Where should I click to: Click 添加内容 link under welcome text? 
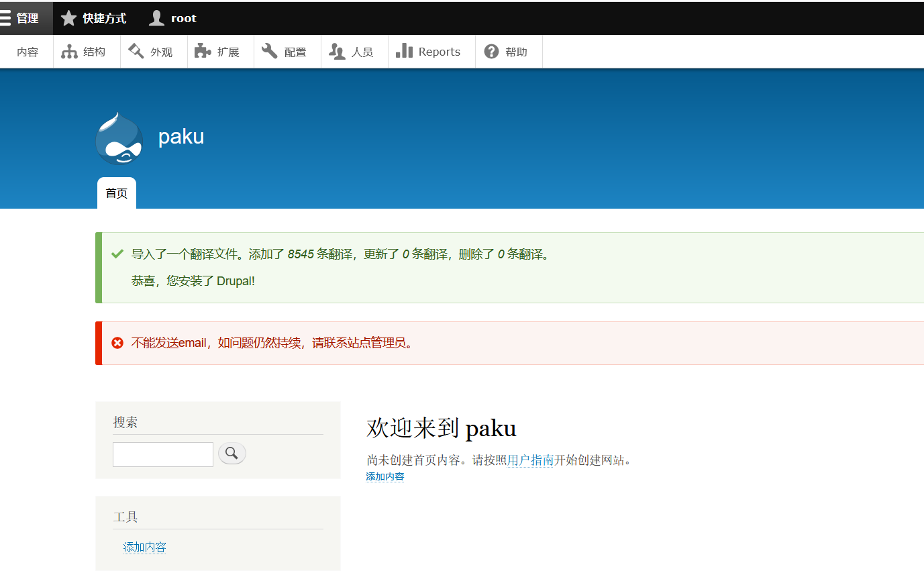tap(385, 476)
